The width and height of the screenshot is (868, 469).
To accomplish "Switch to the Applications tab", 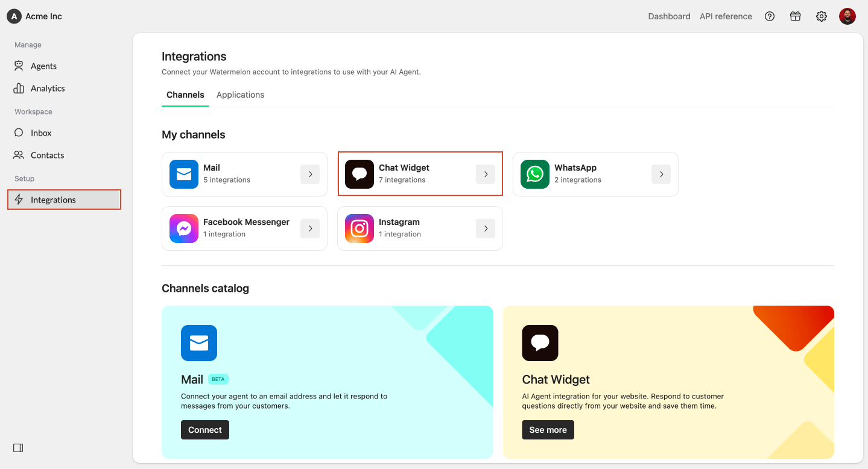I will pyautogui.click(x=240, y=95).
